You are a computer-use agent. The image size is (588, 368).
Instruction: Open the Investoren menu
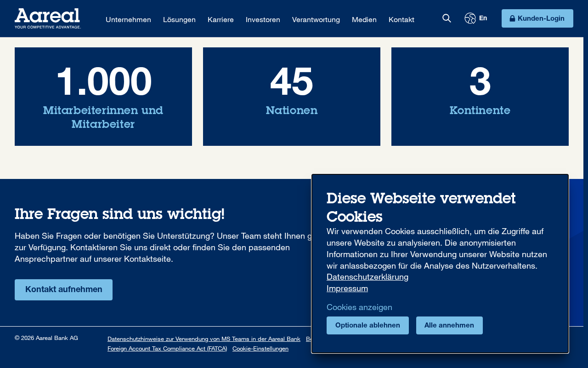(263, 19)
